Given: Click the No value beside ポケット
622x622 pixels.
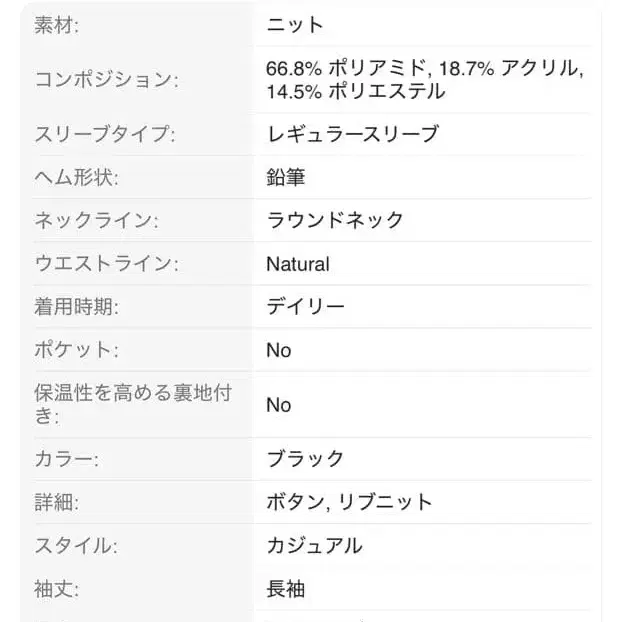Looking at the screenshot, I should (279, 351).
